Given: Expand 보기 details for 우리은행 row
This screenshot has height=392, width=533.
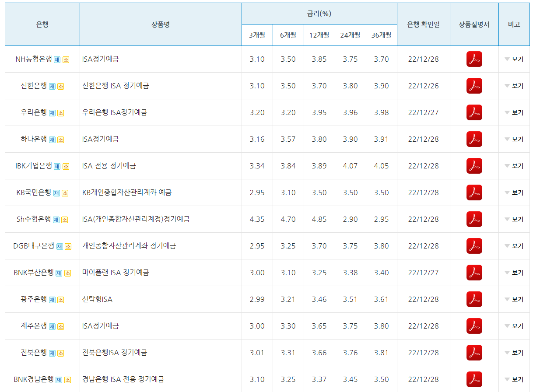Looking at the screenshot, I should tap(514, 112).
